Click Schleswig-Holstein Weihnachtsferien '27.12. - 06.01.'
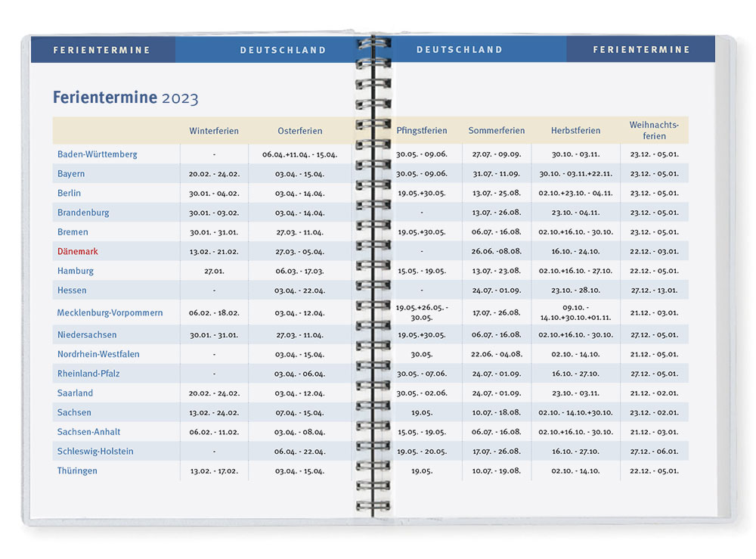 click(x=654, y=452)
